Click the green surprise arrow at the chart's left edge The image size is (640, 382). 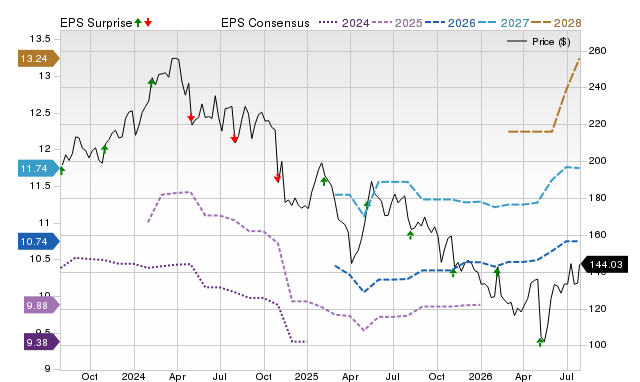coord(62,170)
